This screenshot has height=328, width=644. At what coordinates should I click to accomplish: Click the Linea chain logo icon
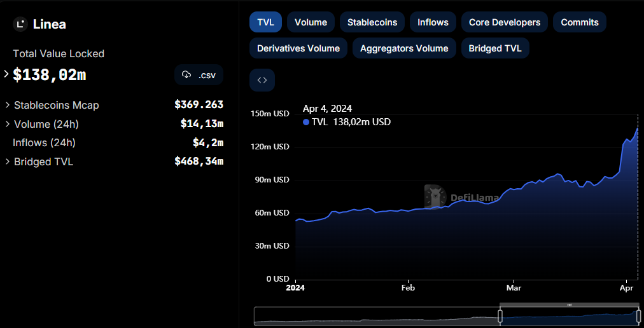point(20,24)
